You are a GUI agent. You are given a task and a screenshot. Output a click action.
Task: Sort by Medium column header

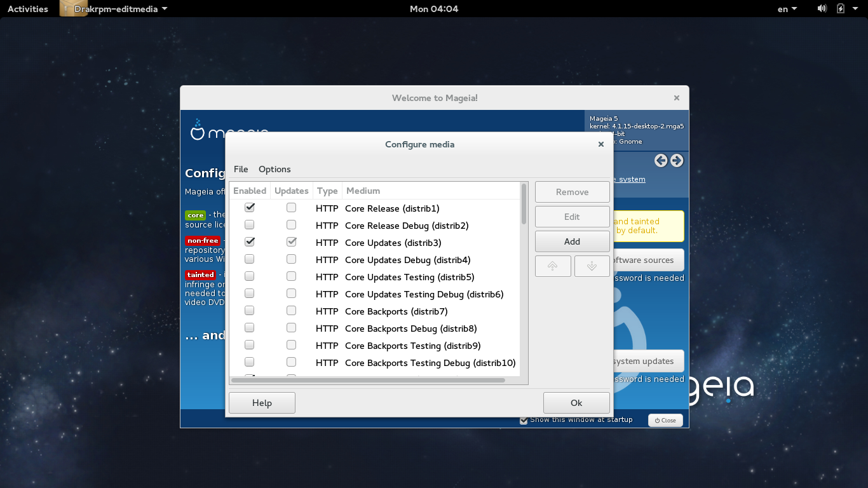(x=431, y=191)
